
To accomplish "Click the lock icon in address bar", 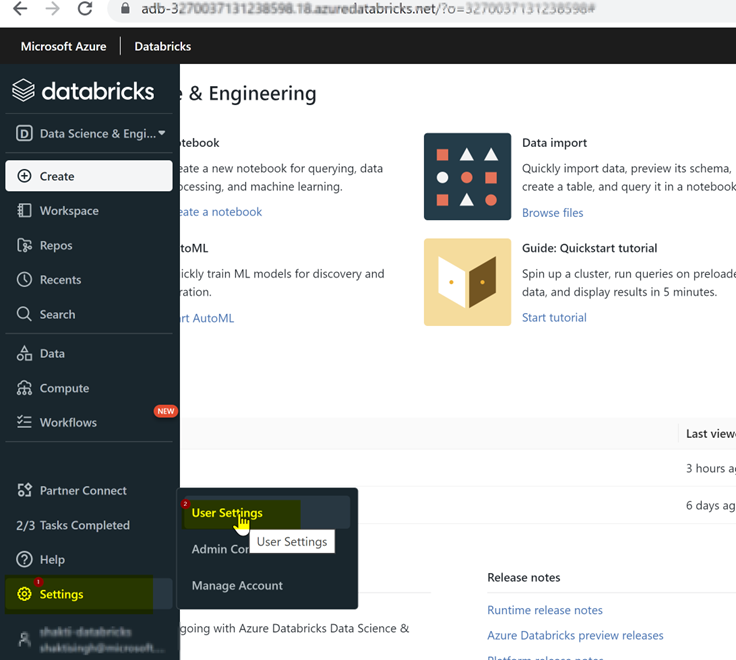I will (125, 8).
